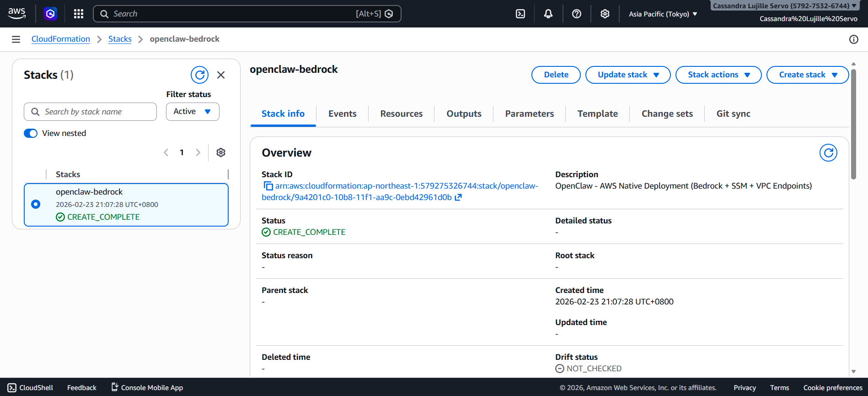Click the top AWS Search bar

pyautogui.click(x=247, y=14)
